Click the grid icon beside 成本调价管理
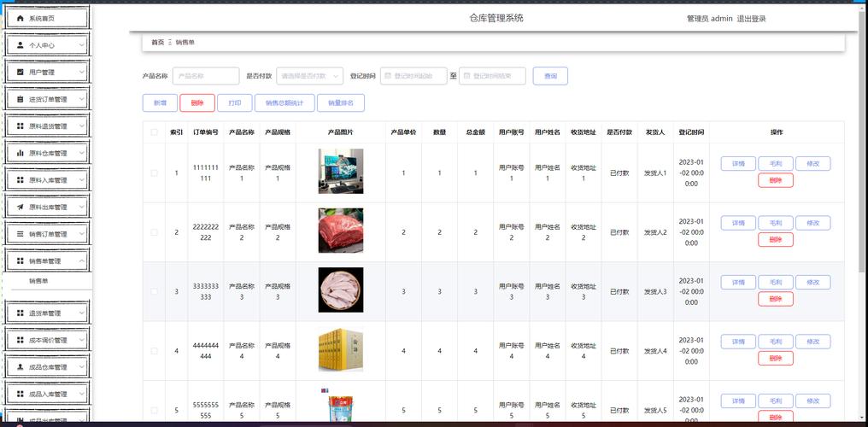Image resolution: width=868 pixels, height=427 pixels. (x=21, y=340)
